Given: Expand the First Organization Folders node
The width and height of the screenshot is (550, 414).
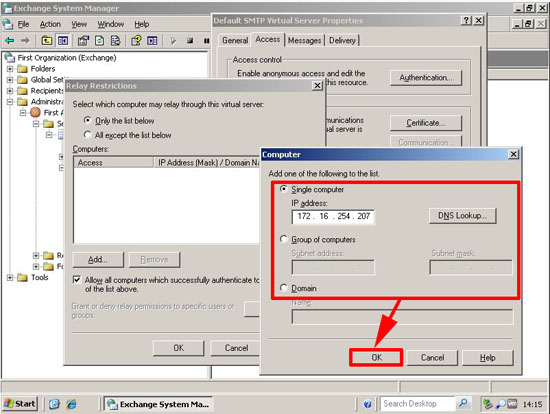Looking at the screenshot, I should pyautogui.click(x=10, y=68).
